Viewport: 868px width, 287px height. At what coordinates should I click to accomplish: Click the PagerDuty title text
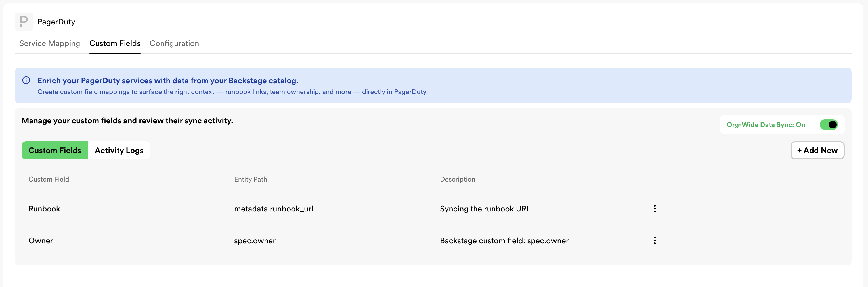[56, 22]
